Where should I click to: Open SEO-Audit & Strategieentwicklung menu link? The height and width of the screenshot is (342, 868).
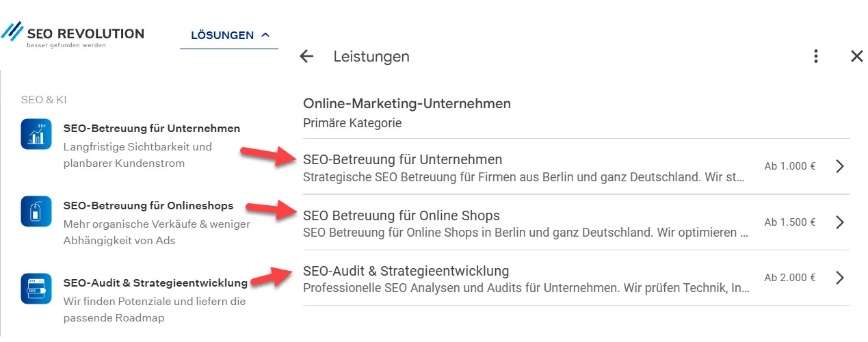pos(155,283)
